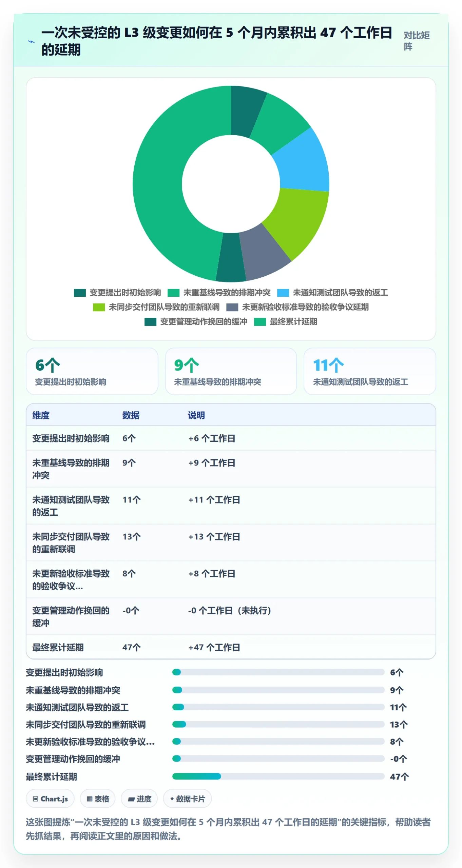Click the 数据 table column header

[x=131, y=415]
